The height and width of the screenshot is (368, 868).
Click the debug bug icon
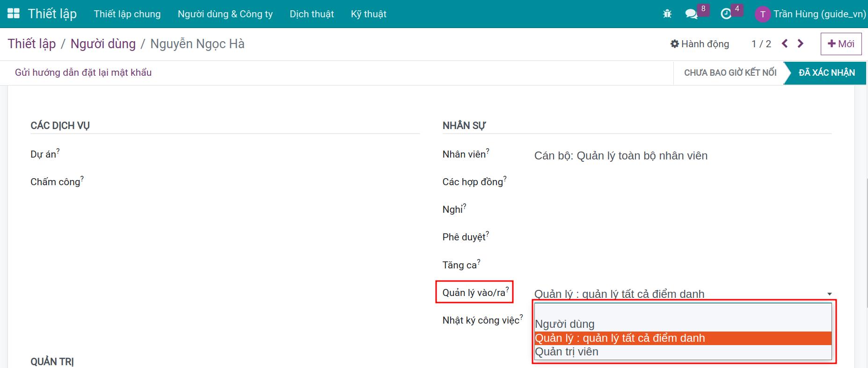(667, 14)
